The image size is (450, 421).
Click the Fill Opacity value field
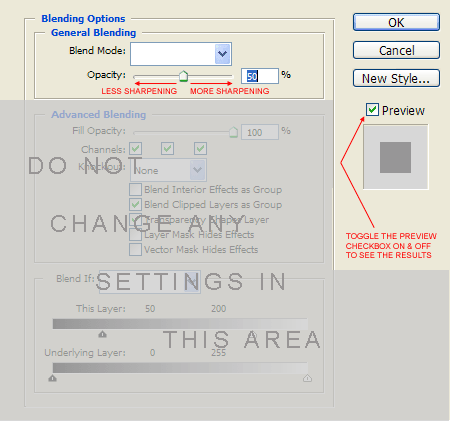tap(260, 132)
